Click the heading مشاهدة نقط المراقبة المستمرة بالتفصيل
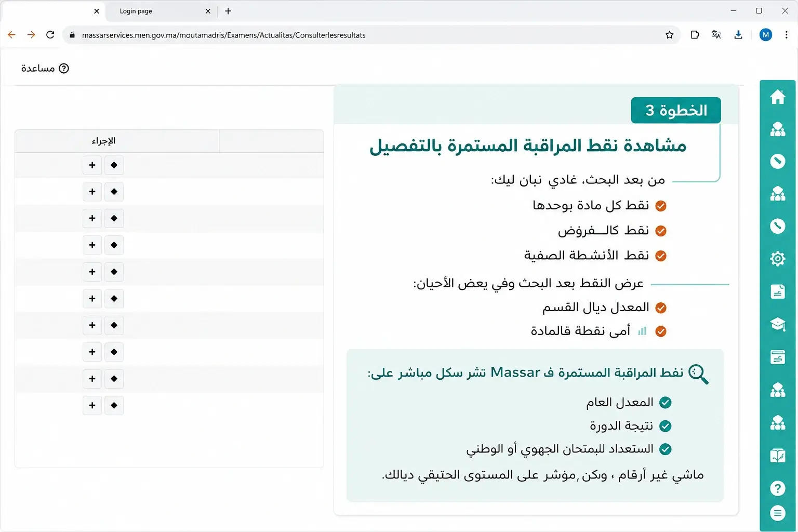Image resolution: width=798 pixels, height=532 pixels. [x=528, y=145]
